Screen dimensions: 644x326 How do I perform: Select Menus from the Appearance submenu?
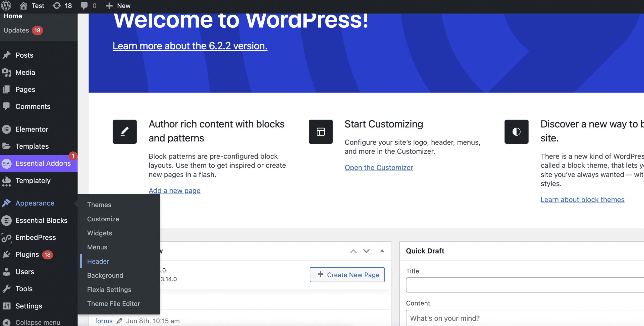click(x=97, y=247)
